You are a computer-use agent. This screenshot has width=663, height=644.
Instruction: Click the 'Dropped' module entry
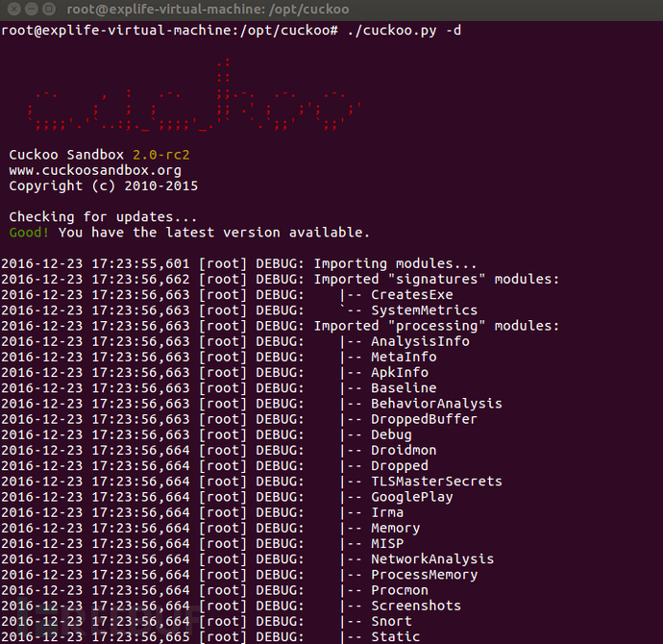[x=400, y=465]
